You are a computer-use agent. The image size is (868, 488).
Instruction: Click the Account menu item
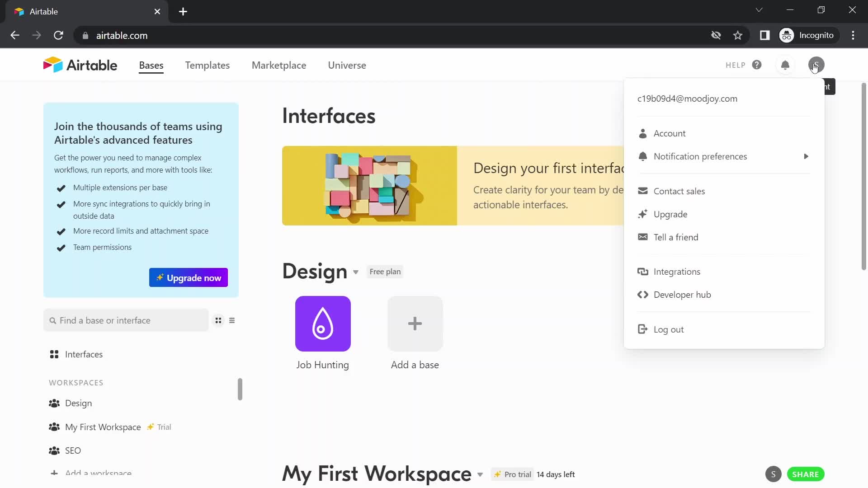click(670, 133)
